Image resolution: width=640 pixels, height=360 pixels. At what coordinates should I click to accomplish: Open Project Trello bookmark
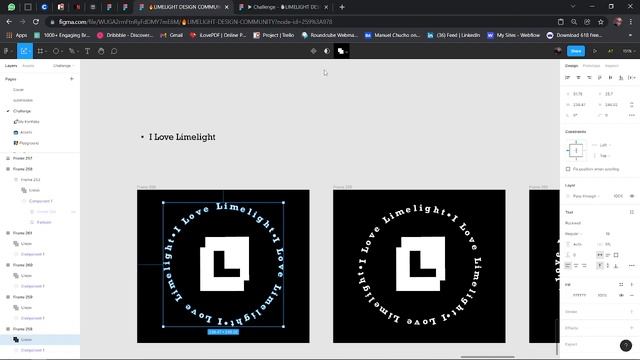pyautogui.click(x=274, y=36)
